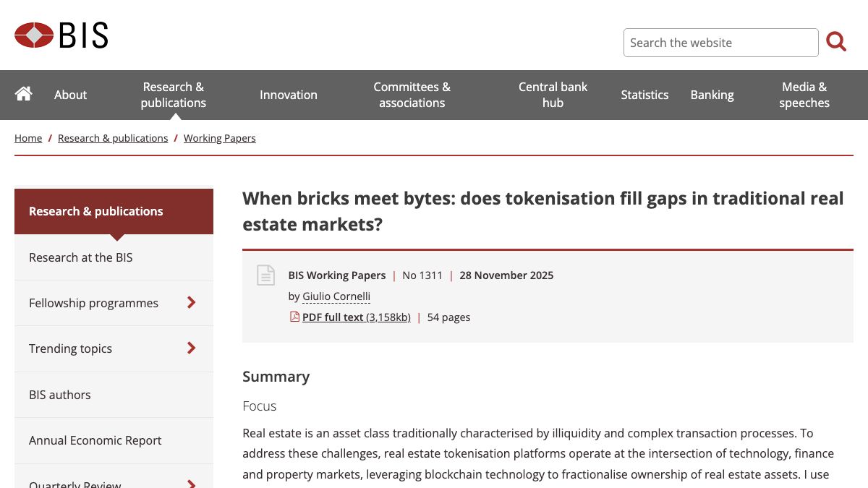
Task: Click the document icon beside BIS Working Papers
Action: click(266, 275)
